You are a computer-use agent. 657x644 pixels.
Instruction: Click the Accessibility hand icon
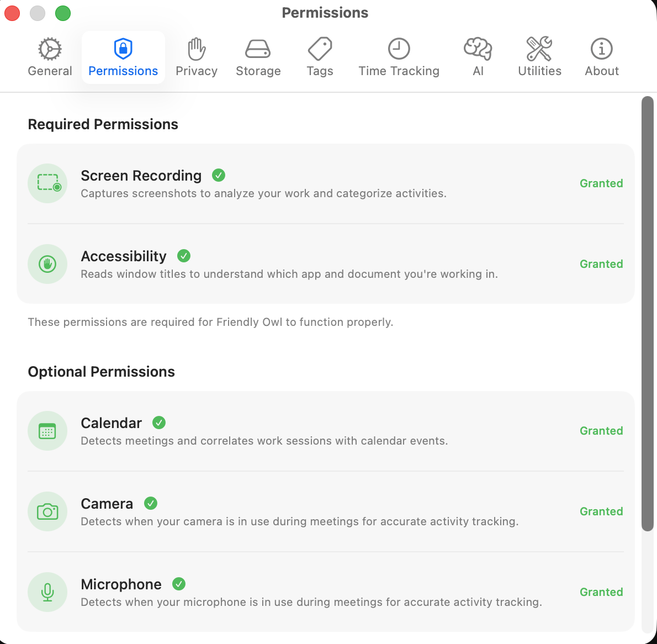47,264
